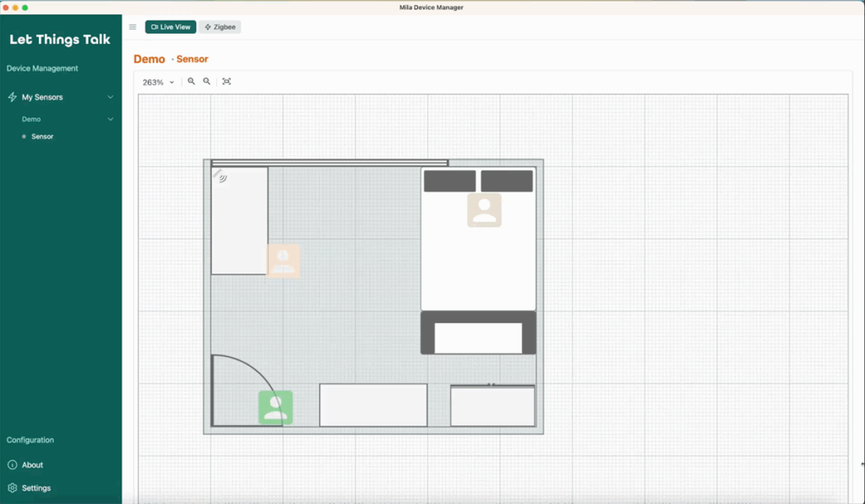Click the My Sensors lightning icon

(x=12, y=97)
